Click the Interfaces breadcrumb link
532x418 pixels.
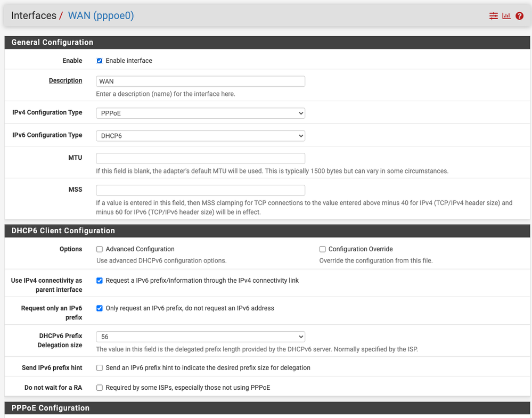[34, 16]
